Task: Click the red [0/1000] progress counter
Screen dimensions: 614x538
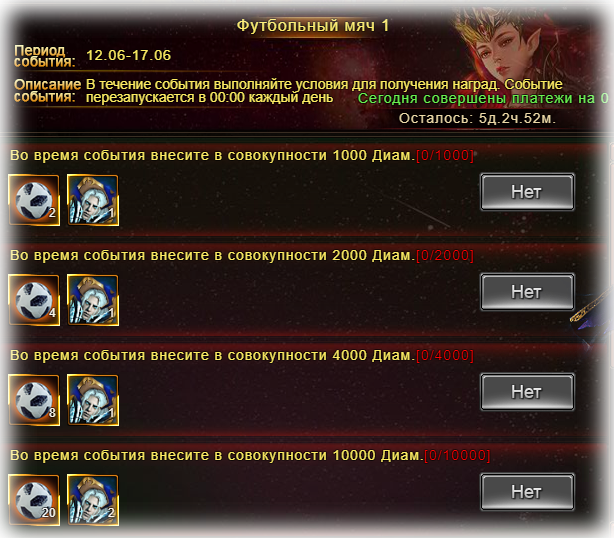Action: (x=445, y=155)
